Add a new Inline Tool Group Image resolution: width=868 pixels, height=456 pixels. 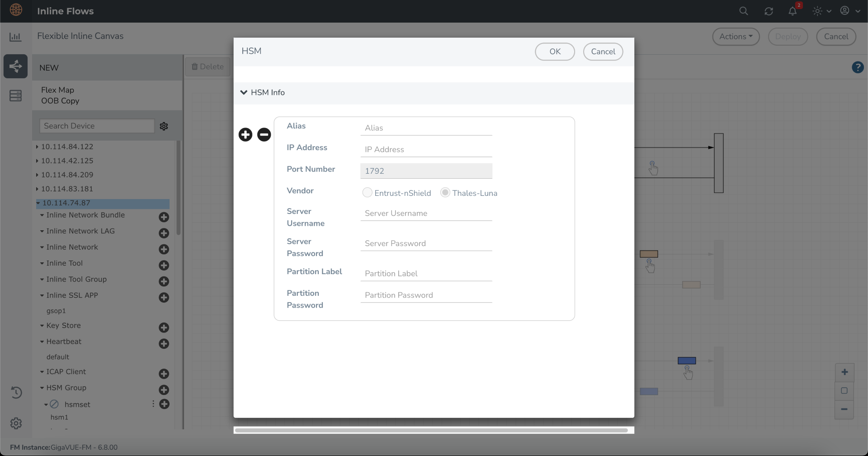[164, 281]
